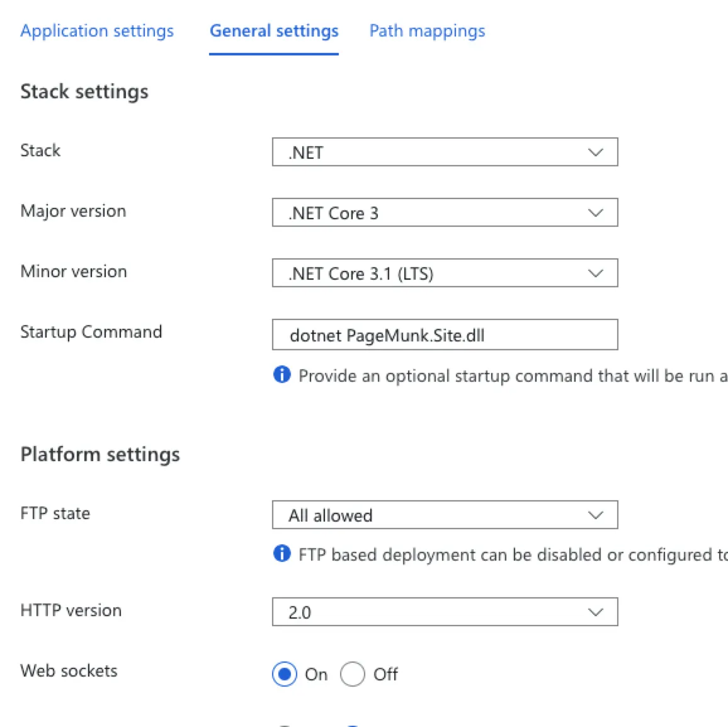728x727 pixels.
Task: Click the HTTP version label
Action: [x=71, y=610]
